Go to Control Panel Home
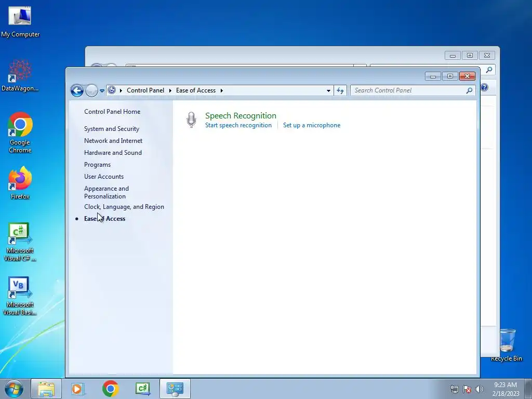This screenshot has height=399, width=532. [112, 112]
